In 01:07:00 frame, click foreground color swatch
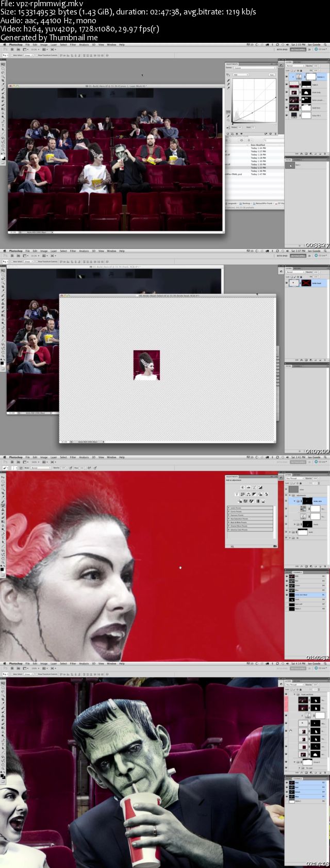The height and width of the screenshot is (868, 330). tap(2, 363)
